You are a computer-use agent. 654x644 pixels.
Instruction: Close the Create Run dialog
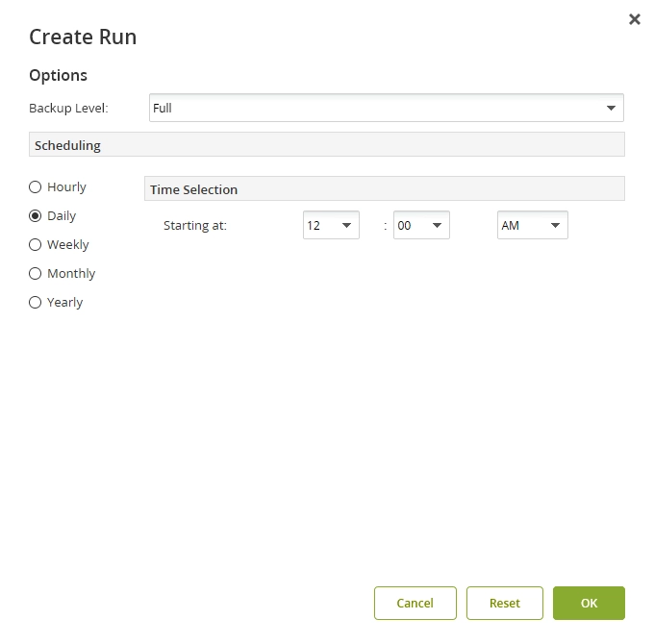pos(634,19)
